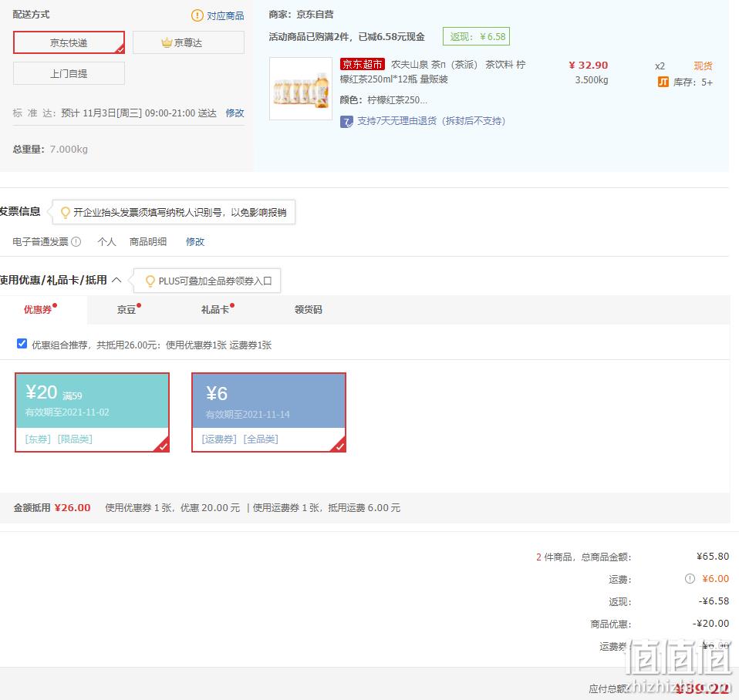The image size is (739, 700).
Task: Click the 商家：京东自营 label
Action: click(x=301, y=15)
